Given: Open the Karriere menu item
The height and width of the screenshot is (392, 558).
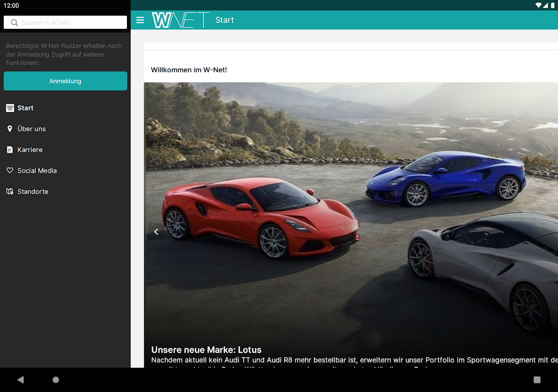Looking at the screenshot, I should point(65,150).
